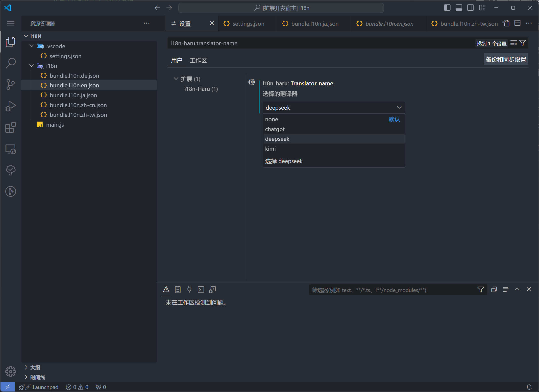Clear the settings search input icon
The width and height of the screenshot is (539, 392).
point(514,43)
